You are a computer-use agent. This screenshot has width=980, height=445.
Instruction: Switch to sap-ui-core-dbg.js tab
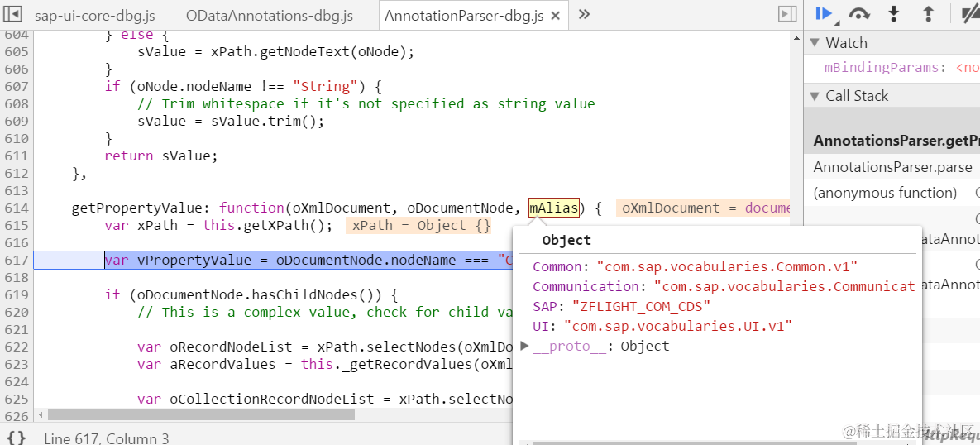[x=95, y=16]
